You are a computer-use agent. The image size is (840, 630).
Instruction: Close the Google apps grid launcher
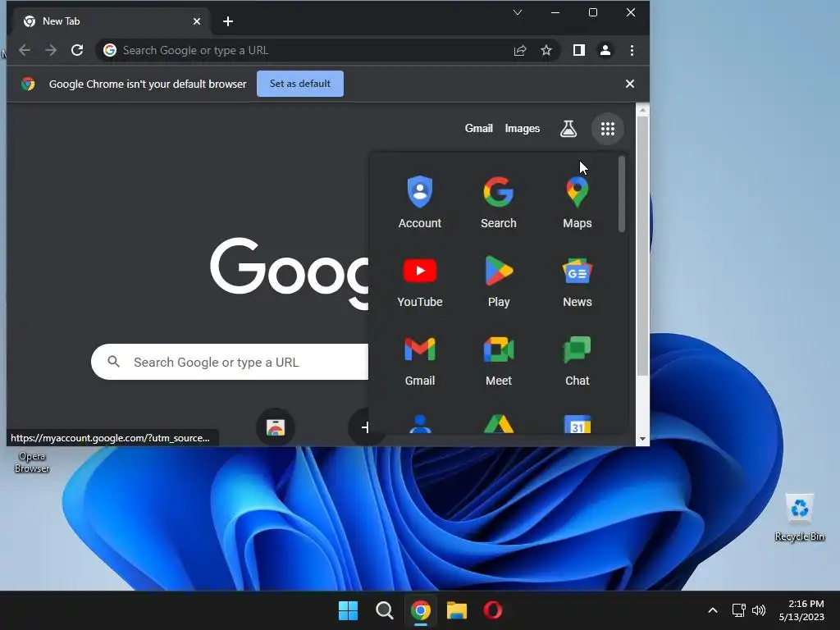(608, 129)
